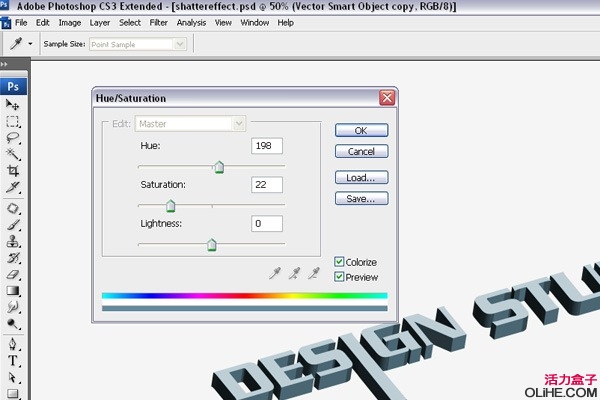Open the Image menu

[70, 23]
